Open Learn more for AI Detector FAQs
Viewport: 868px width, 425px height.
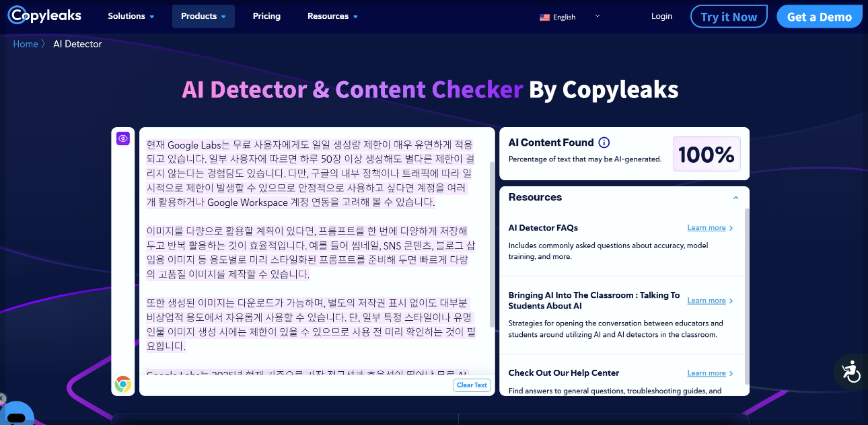pos(706,227)
